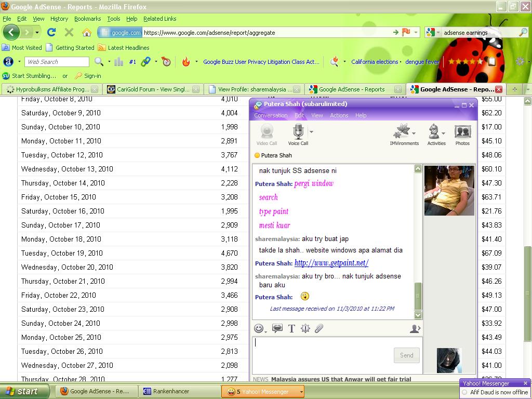Open Photos sharing in Yahoo Messenger
532x399 pixels.
[462, 135]
